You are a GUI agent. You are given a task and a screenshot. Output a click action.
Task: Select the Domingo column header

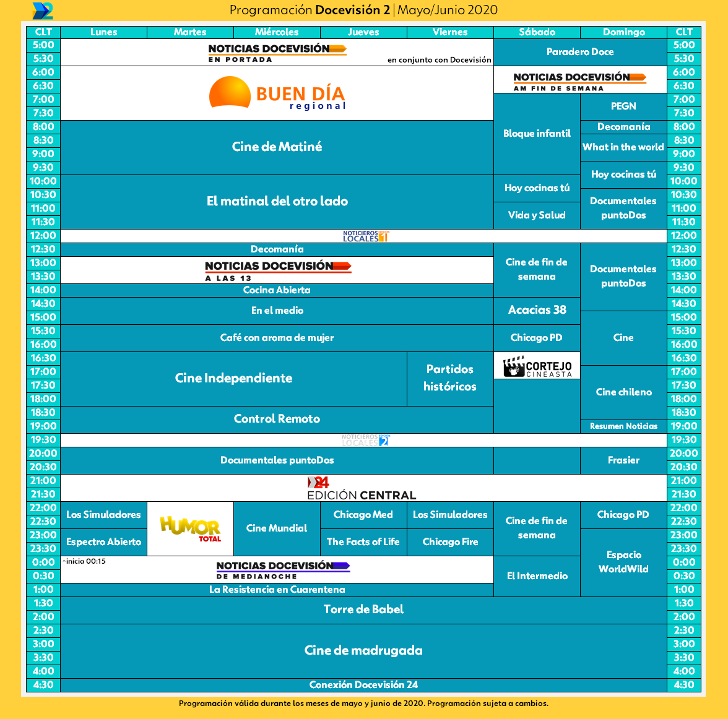[x=624, y=32]
